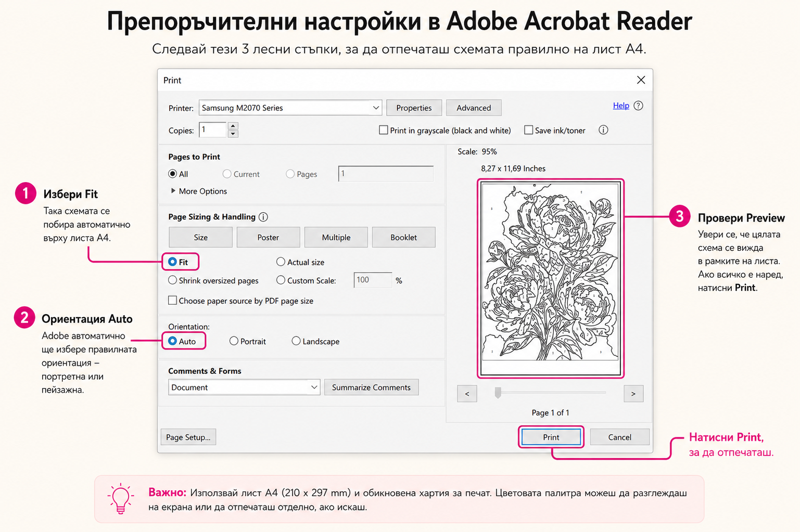Expand More Options under Pages to Print
The height and width of the screenshot is (532, 800).
click(199, 191)
